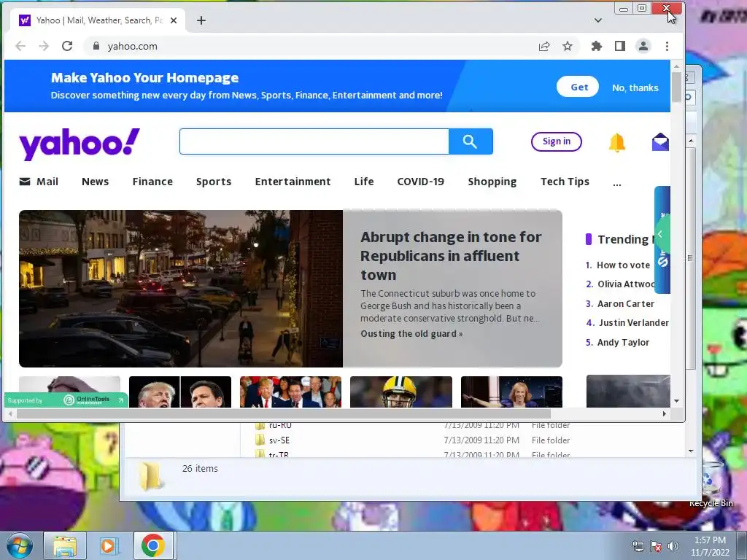Toggle the Chrome side panel icon
Image resolution: width=747 pixels, height=560 pixels.
[620, 46]
